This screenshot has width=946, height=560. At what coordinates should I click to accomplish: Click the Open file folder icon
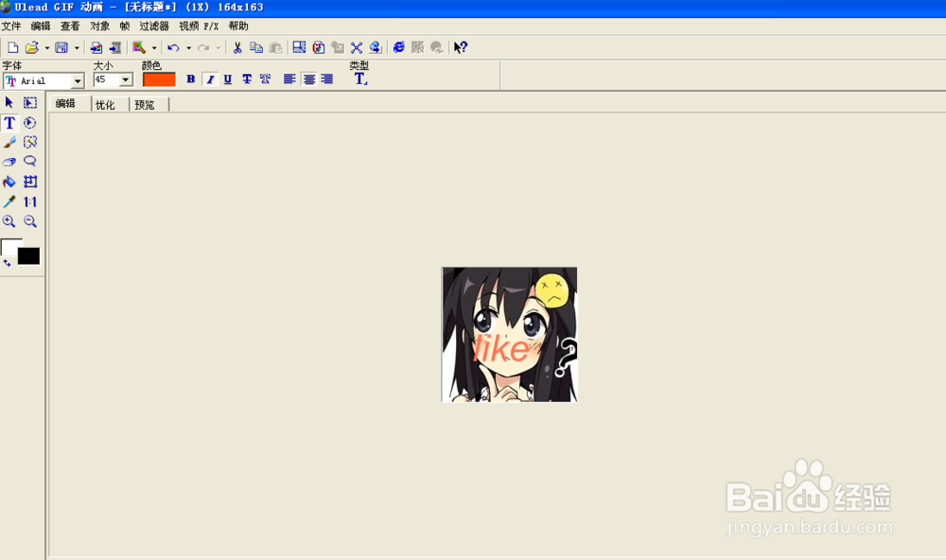click(x=31, y=47)
